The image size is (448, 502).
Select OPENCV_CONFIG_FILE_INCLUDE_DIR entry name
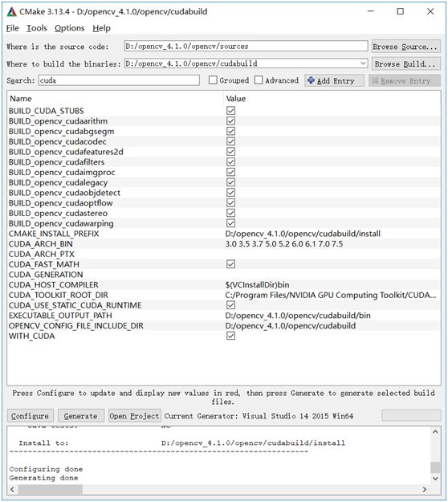pos(75,326)
